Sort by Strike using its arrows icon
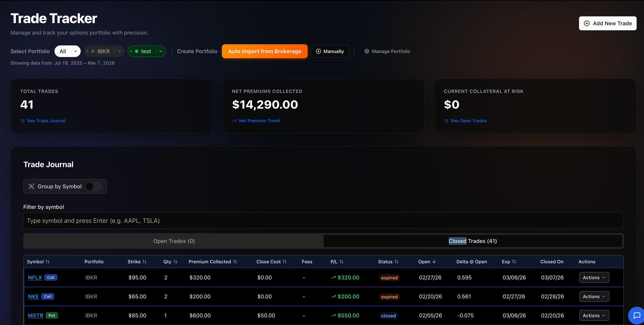Screen dimensions: 644x325 pos(145,262)
